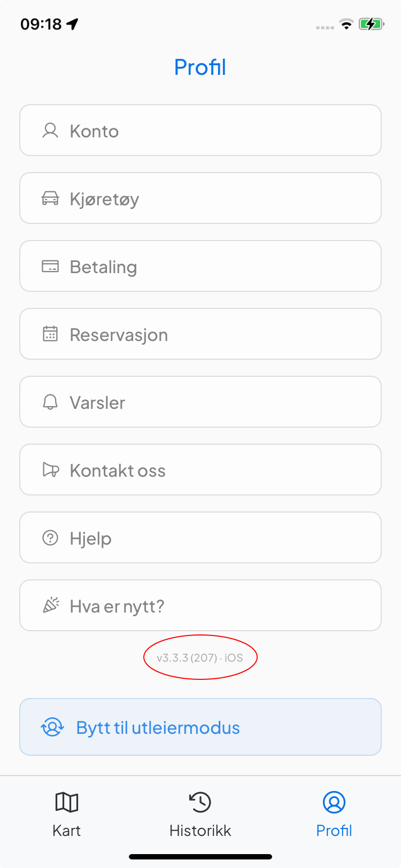Viewport: 401px width, 868px height.
Task: Tap the question mark icon beside Hjelp
Action: pyautogui.click(x=50, y=538)
